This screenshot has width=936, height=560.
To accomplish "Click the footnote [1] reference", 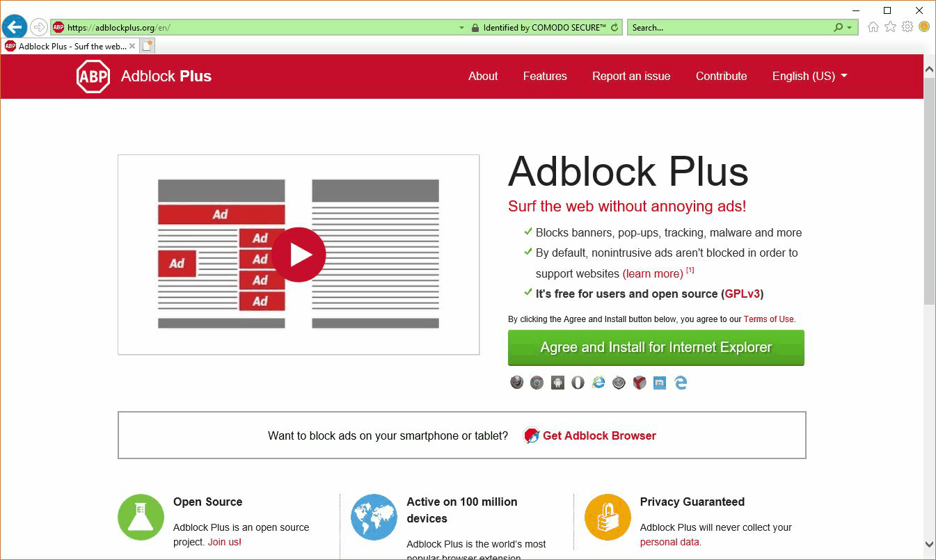I will click(x=690, y=270).
